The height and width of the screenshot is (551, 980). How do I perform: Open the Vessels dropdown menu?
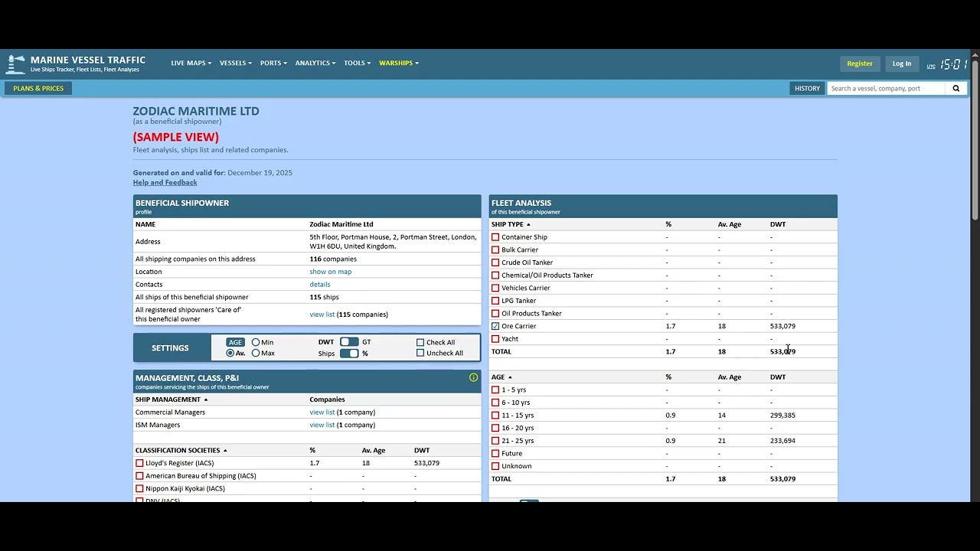236,63
